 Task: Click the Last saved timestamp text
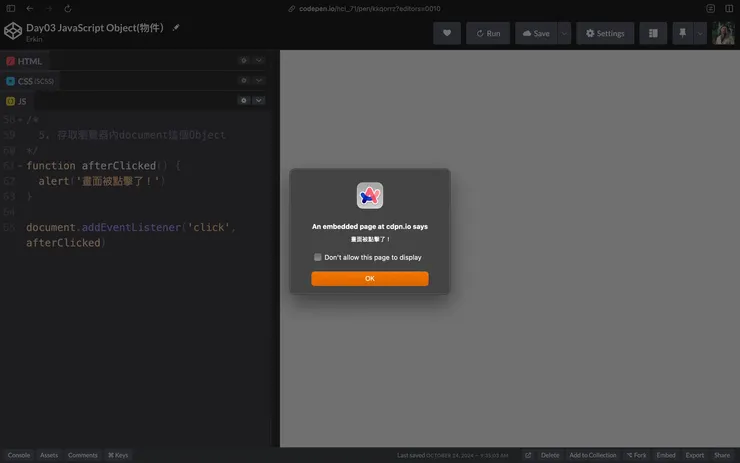point(452,455)
